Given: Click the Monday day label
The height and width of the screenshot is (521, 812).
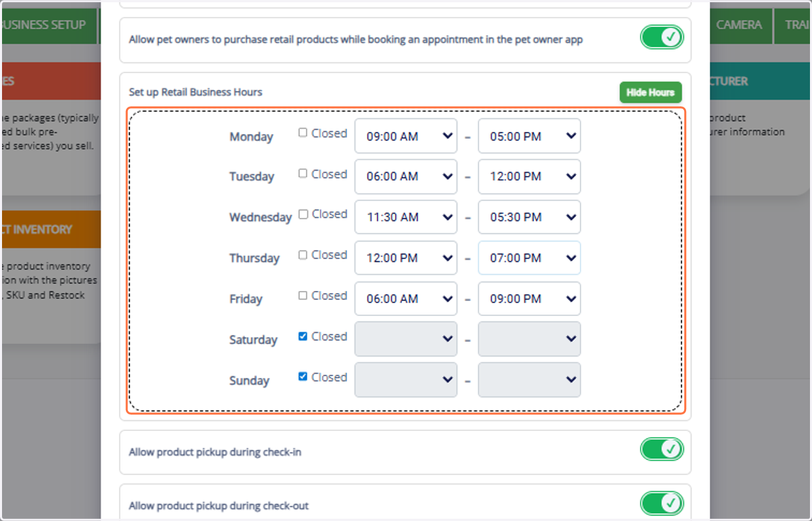Looking at the screenshot, I should pos(251,137).
